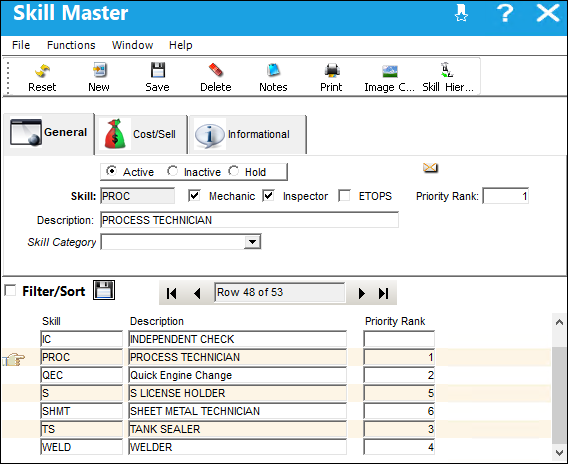568x464 pixels.
Task: Go to the previous row
Action: tap(197, 293)
